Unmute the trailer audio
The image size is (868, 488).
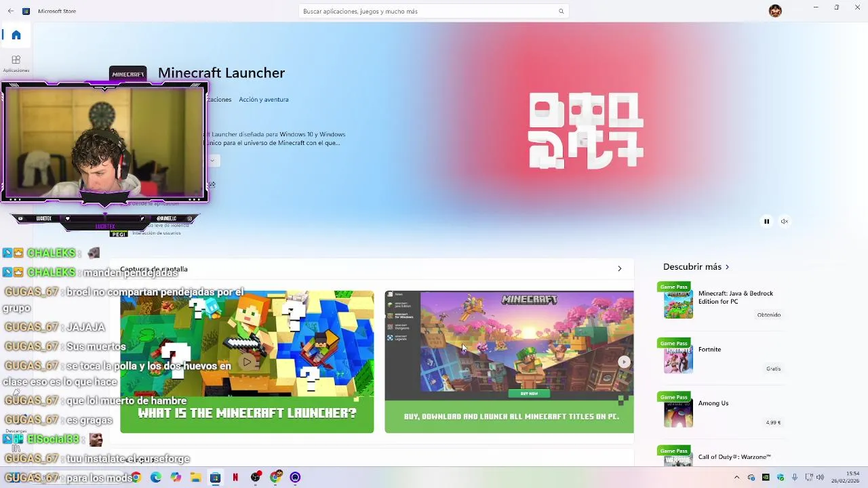click(x=785, y=222)
